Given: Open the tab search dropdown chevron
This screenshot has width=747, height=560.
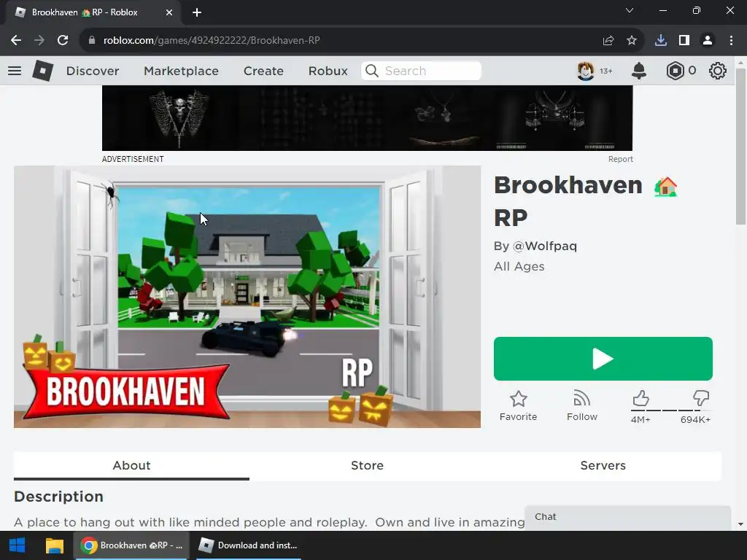Looking at the screenshot, I should 630,10.
